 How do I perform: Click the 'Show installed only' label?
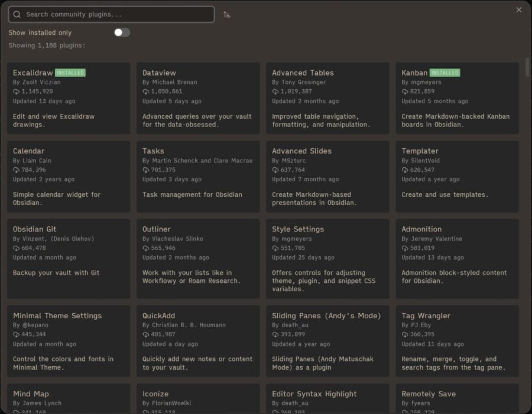tap(40, 32)
